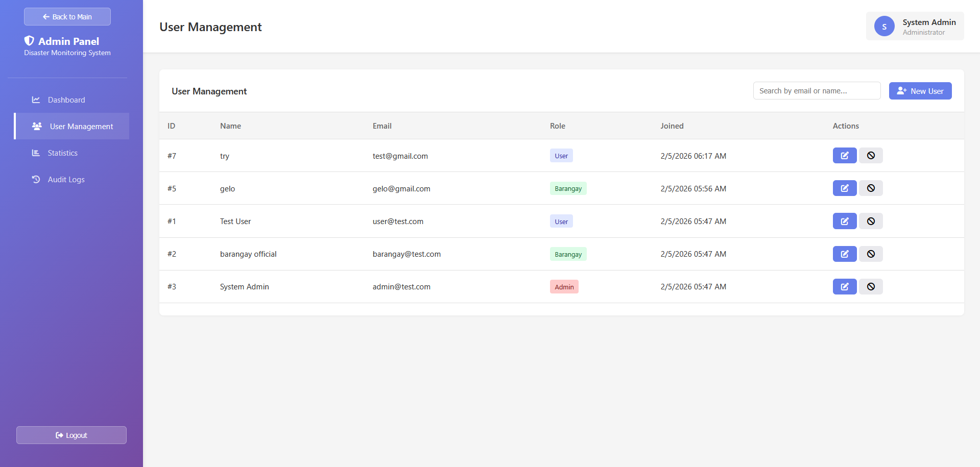Image resolution: width=980 pixels, height=467 pixels.
Task: Disable the barangay@test.com account
Action: (871, 254)
